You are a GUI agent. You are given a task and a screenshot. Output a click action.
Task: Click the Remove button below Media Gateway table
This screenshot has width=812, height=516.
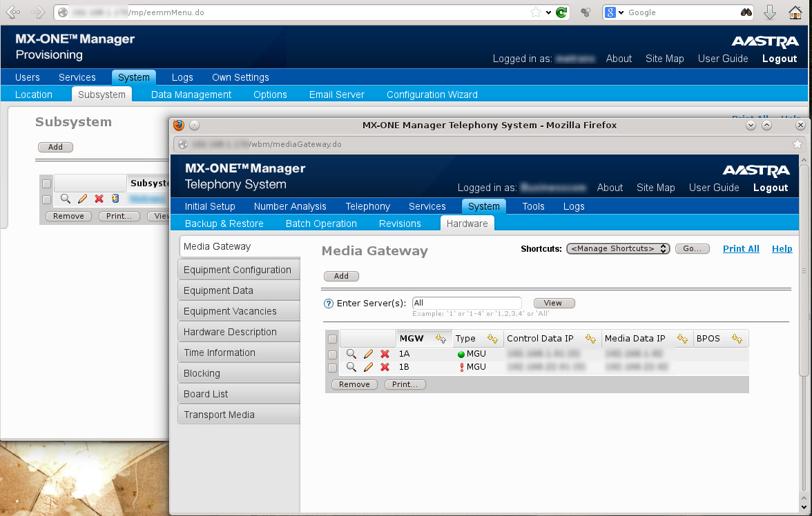click(x=354, y=384)
